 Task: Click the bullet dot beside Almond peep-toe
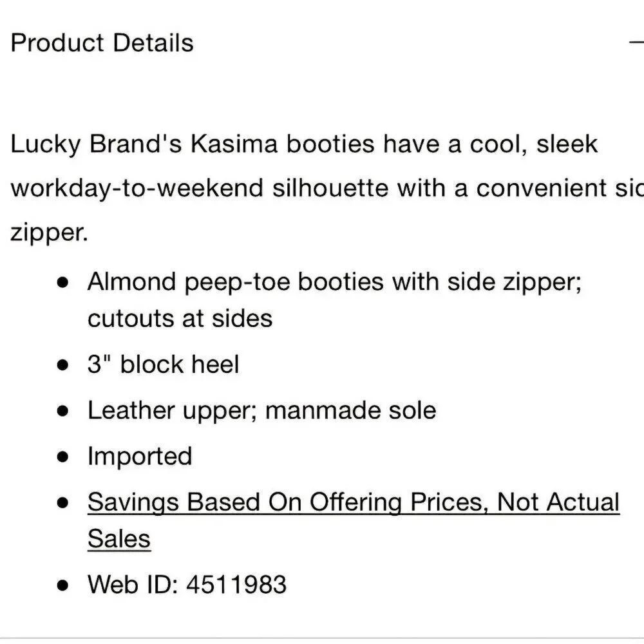click(x=63, y=283)
